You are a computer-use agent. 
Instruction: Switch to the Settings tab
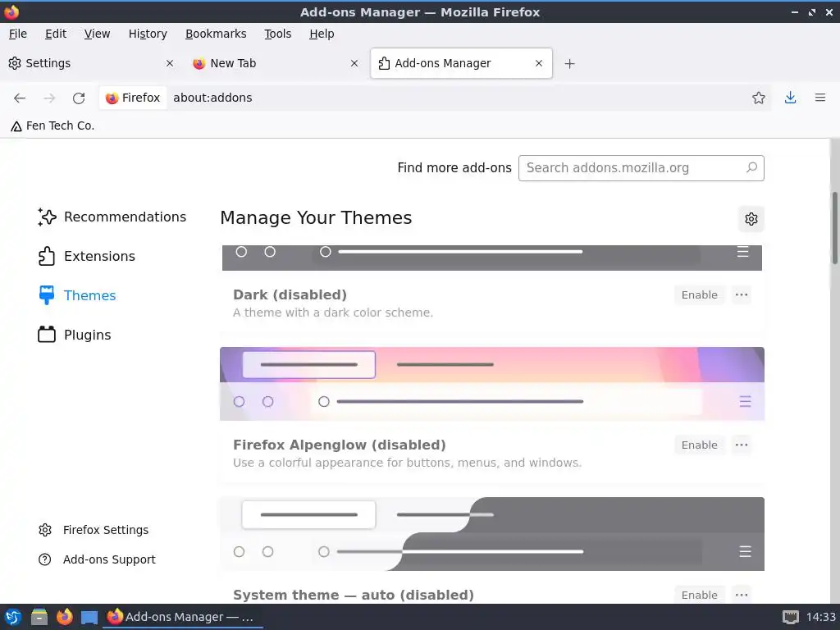click(x=91, y=63)
